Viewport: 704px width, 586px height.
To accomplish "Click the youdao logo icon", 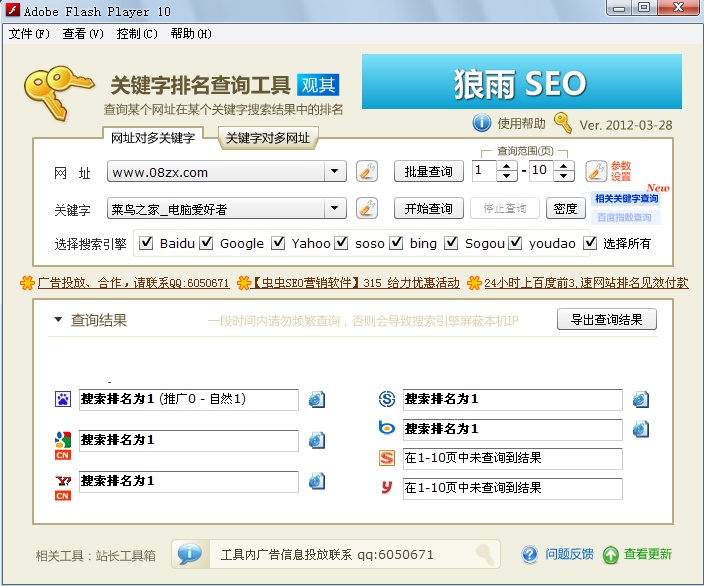I will tap(387, 487).
